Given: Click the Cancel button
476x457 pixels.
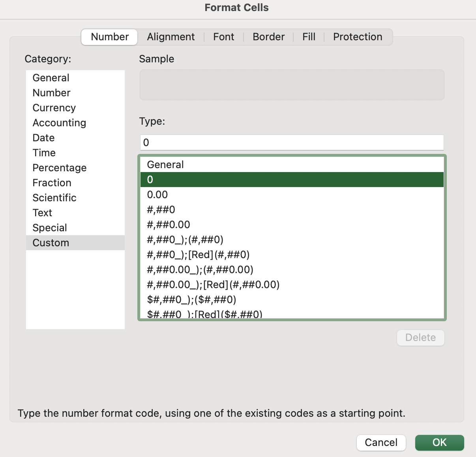Looking at the screenshot, I should 381,442.
